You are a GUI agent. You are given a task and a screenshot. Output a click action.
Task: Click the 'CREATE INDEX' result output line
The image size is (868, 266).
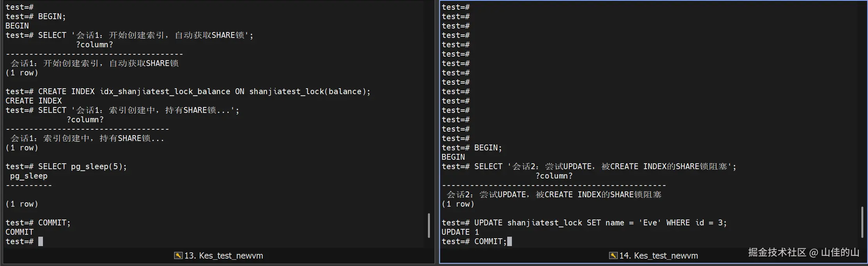tap(34, 101)
